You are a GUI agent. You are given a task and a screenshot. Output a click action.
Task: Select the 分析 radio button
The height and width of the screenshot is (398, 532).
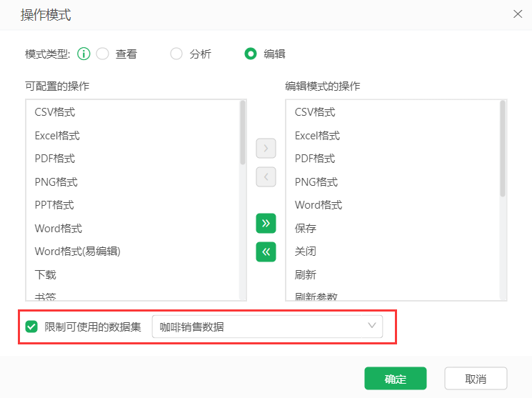176,54
